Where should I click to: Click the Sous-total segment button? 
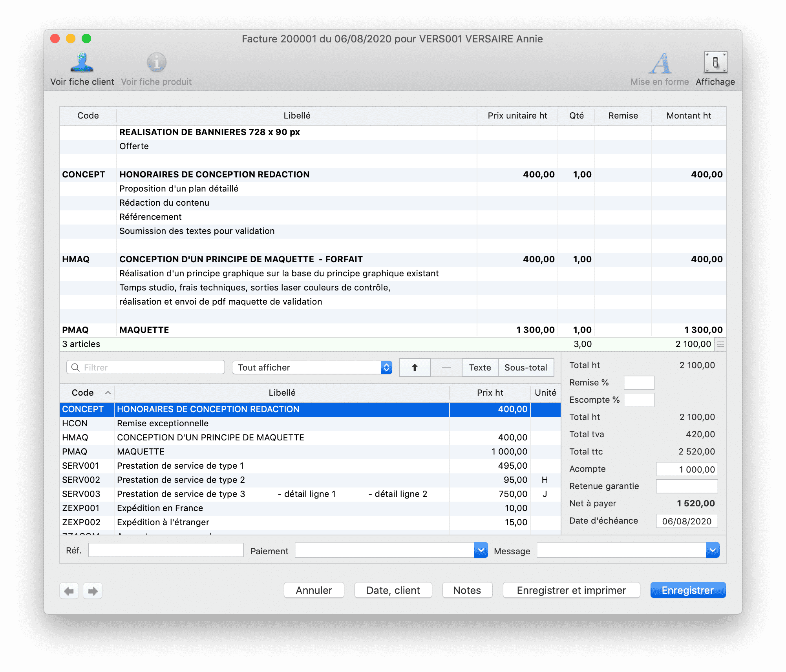526,367
